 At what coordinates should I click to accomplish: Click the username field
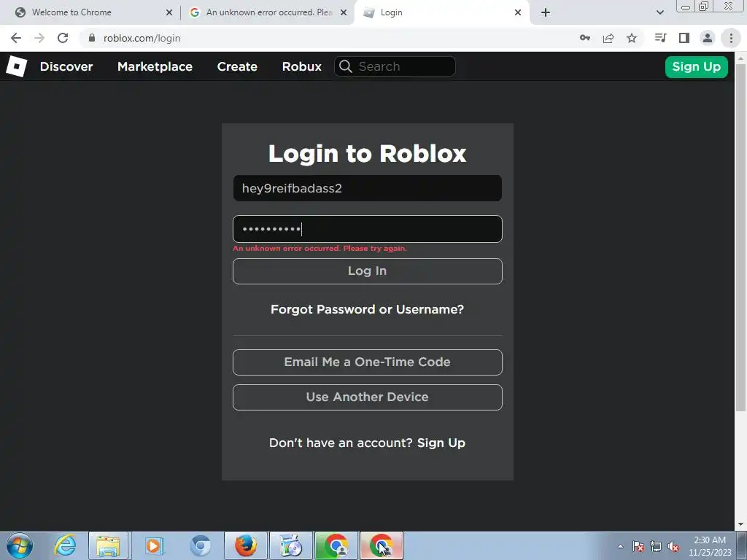coord(368,188)
